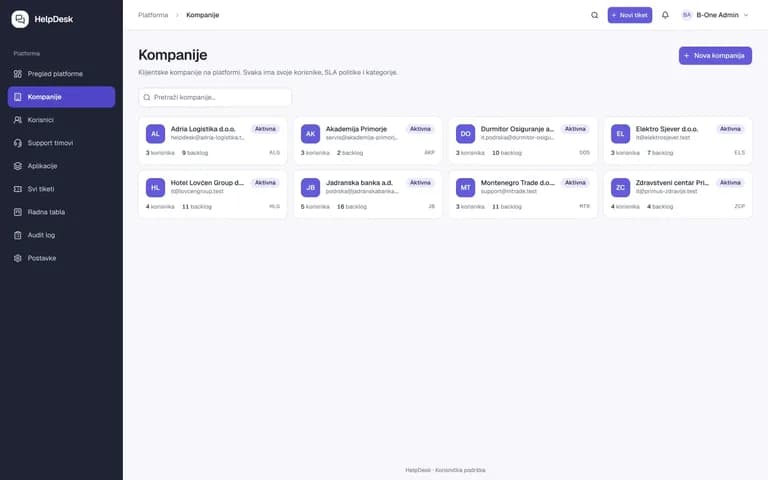Click the Aktivna badge on Jadranska banka

pos(420,183)
